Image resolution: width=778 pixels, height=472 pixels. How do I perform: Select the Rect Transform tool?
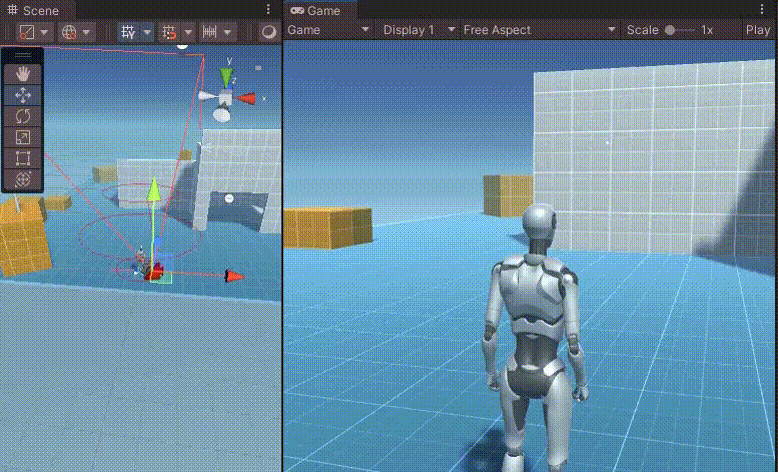click(x=23, y=158)
